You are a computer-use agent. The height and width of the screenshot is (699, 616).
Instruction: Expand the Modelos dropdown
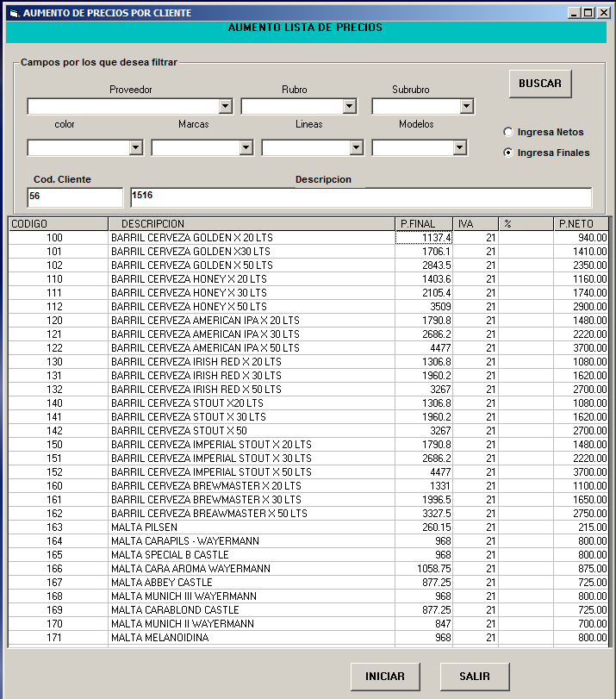(x=459, y=147)
